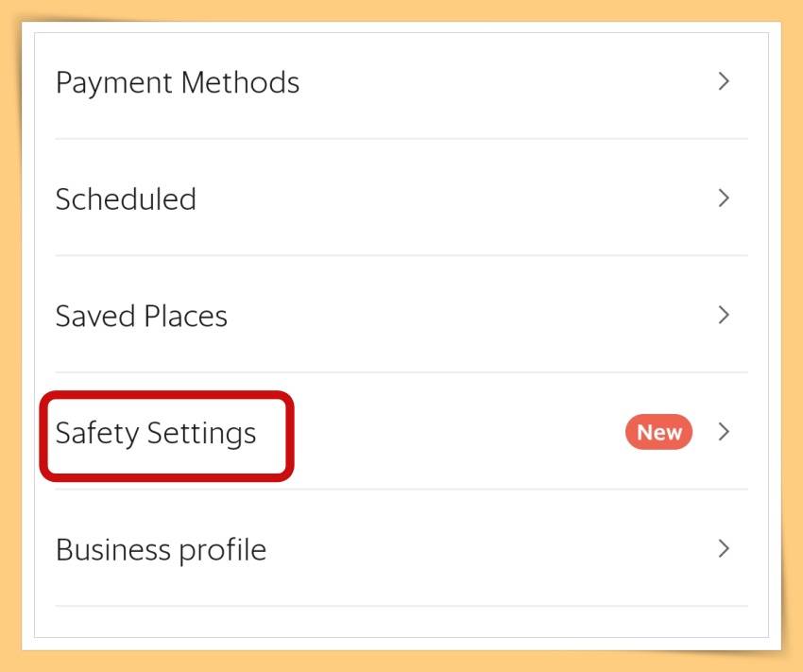Click the red highlighted box around Safety Settings

[x=166, y=436]
